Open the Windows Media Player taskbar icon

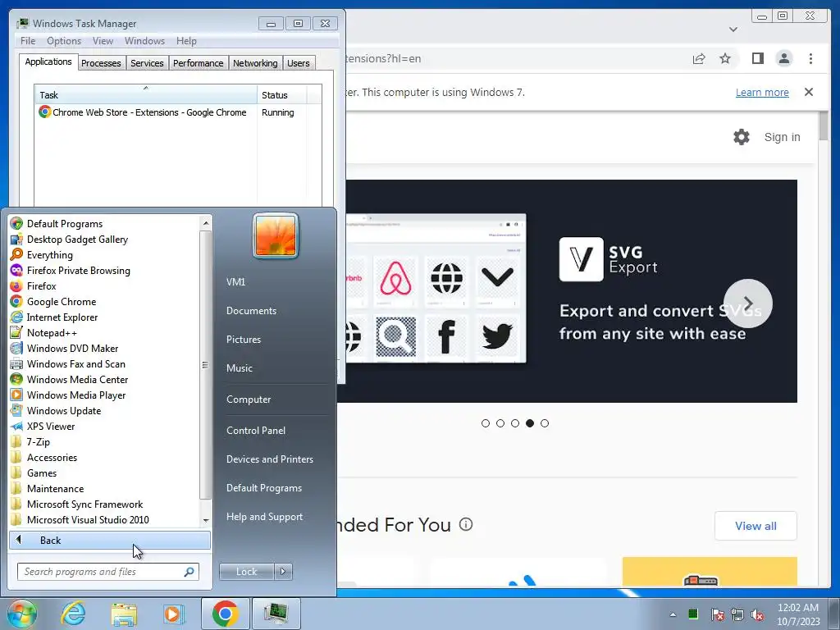click(173, 614)
